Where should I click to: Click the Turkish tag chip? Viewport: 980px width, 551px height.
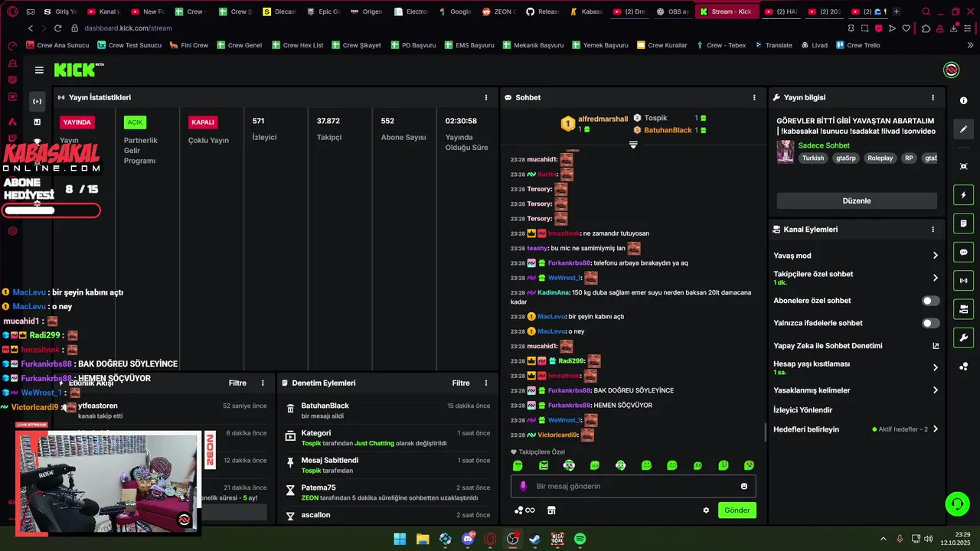[813, 158]
